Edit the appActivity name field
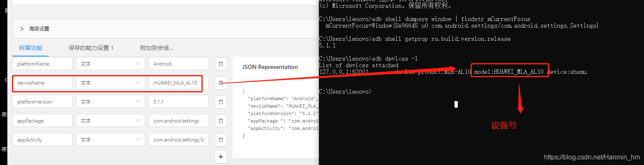This screenshot has height=165, width=644. (x=43, y=140)
